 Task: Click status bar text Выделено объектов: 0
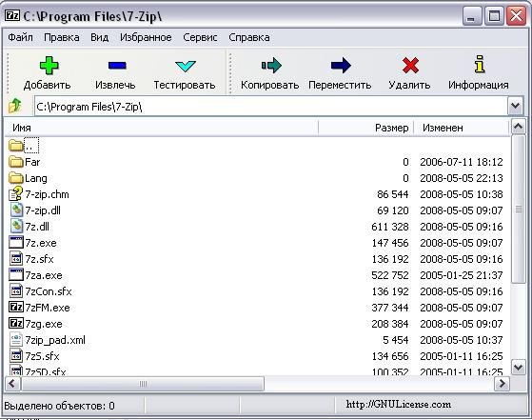59,406
